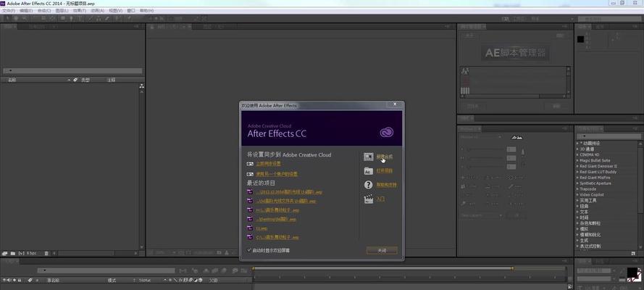644x290 pixels.
Task: Click the Open Project folder icon in welcome dialog
Action: (x=369, y=170)
